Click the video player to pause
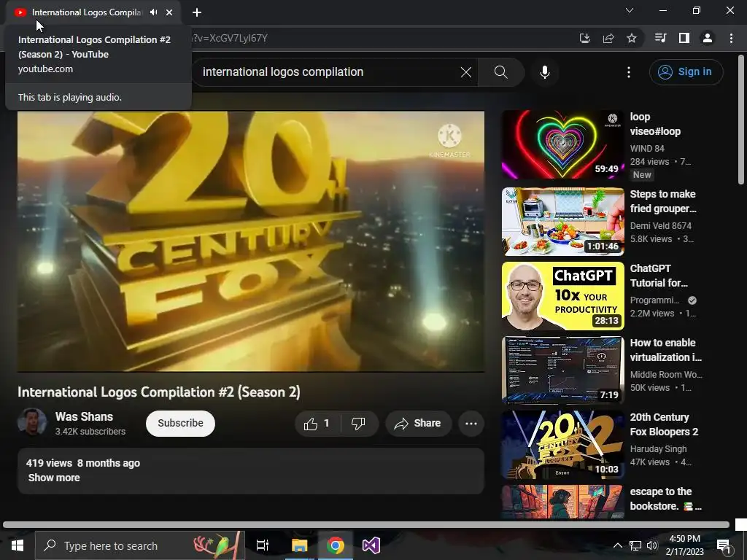The width and height of the screenshot is (747, 560). [251, 241]
